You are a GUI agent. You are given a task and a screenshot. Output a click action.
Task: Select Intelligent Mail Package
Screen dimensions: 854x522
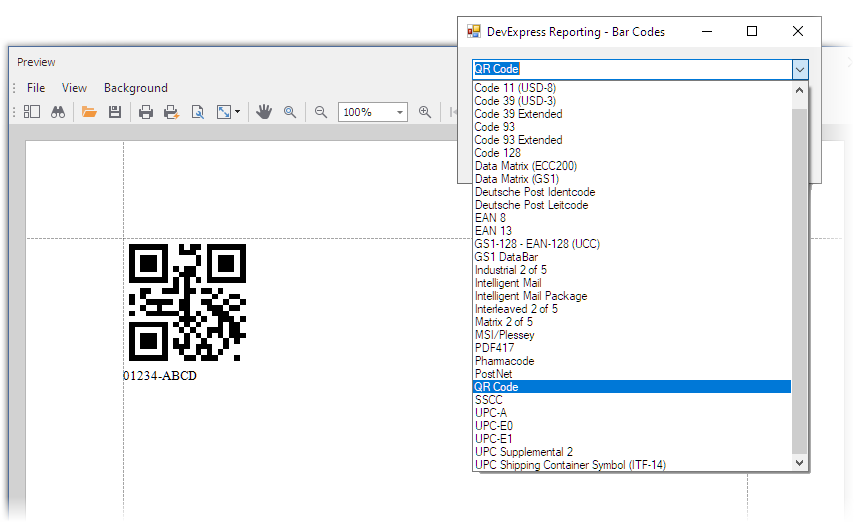[x=632, y=296]
